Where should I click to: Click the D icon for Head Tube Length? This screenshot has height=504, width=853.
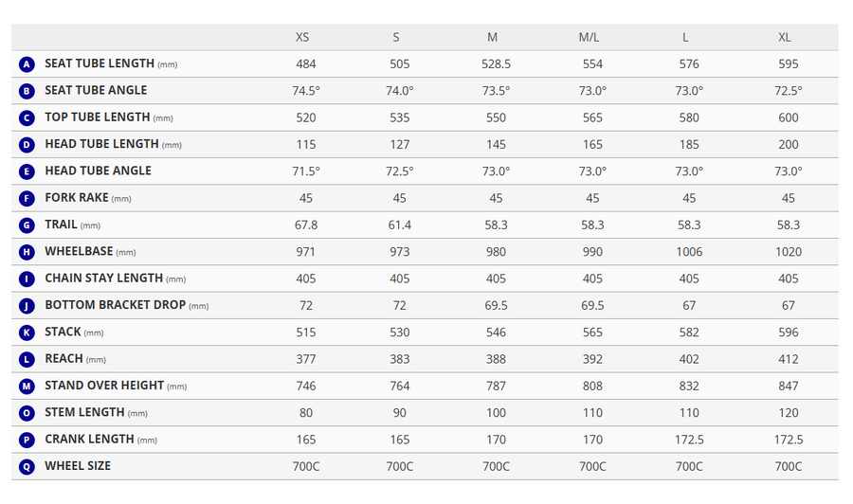coord(27,145)
